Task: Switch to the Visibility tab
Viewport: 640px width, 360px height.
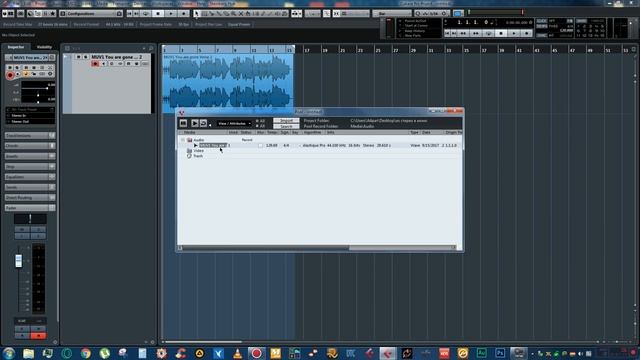Action: click(x=44, y=47)
